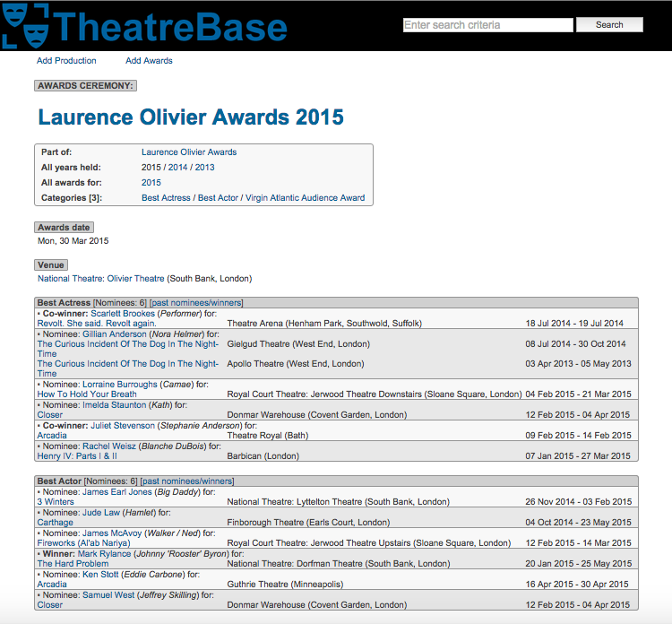The height and width of the screenshot is (624, 672).
Task: Open Carthage production link
Action: (55, 523)
